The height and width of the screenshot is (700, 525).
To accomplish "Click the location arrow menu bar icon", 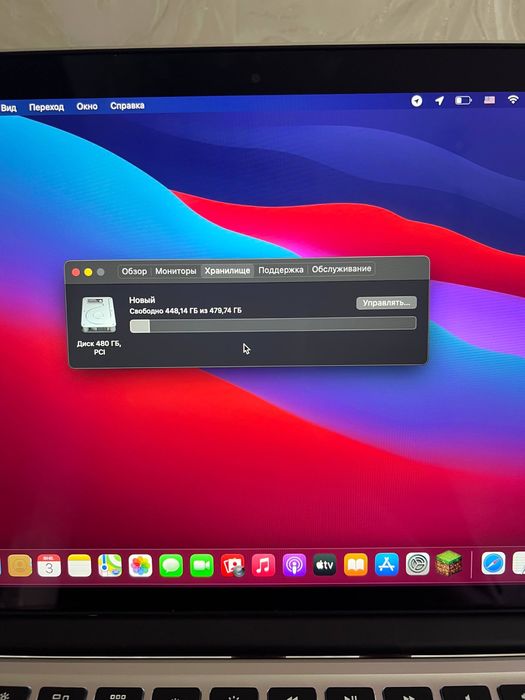I will [x=440, y=101].
